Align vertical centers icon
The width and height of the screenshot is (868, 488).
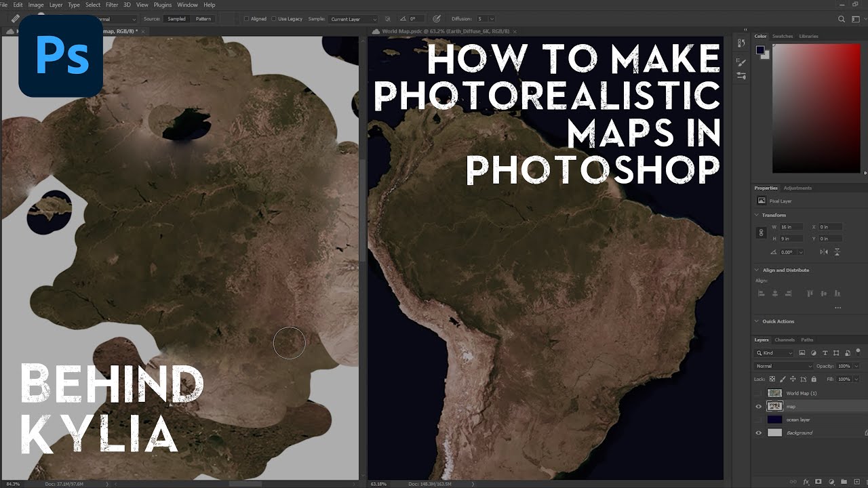(824, 293)
